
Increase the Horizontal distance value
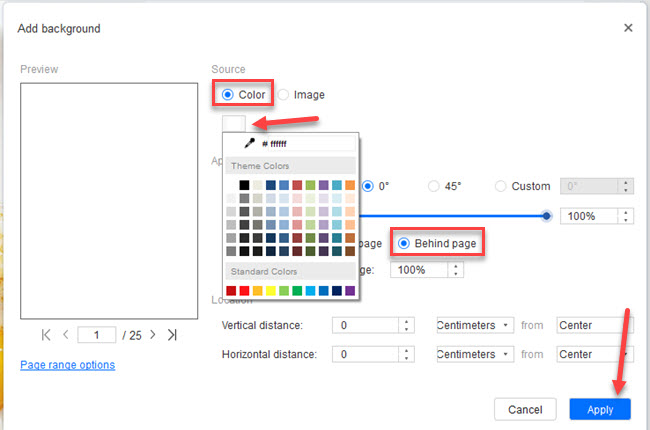406,350
